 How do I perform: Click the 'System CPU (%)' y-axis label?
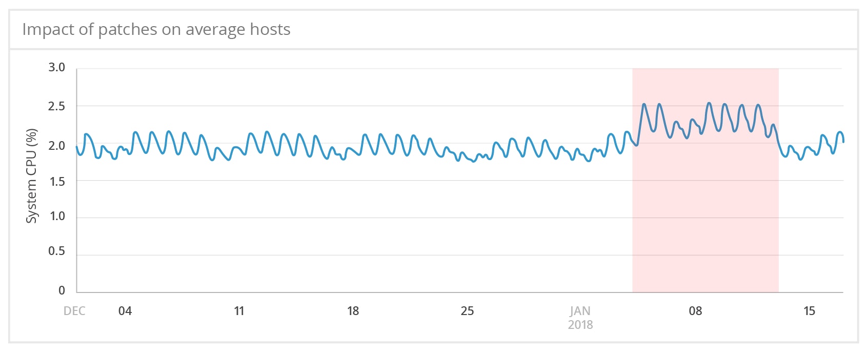32,175
